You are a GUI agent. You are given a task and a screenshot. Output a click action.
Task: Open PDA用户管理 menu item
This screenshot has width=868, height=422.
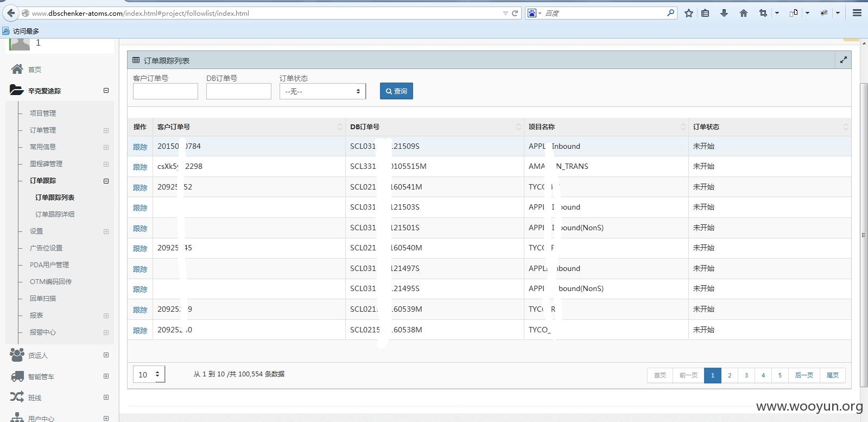click(49, 264)
